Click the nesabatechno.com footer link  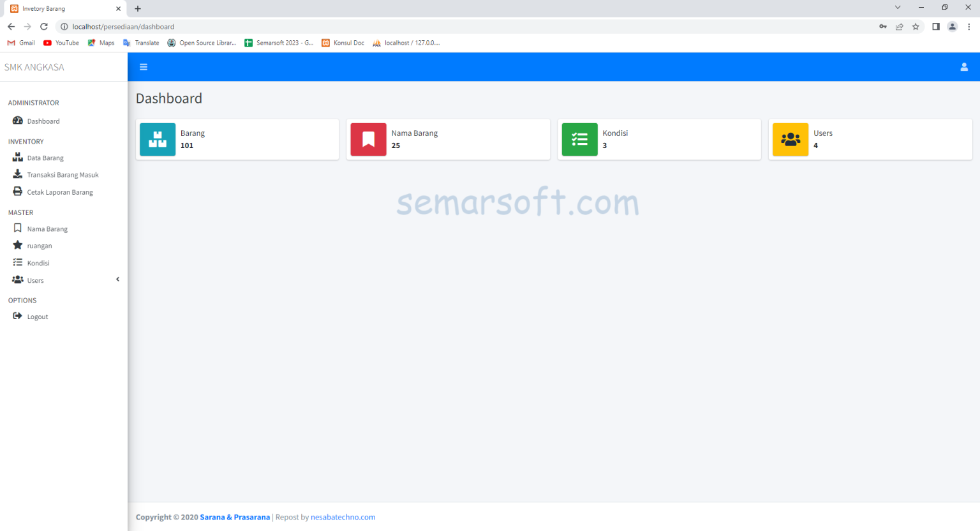click(x=343, y=517)
